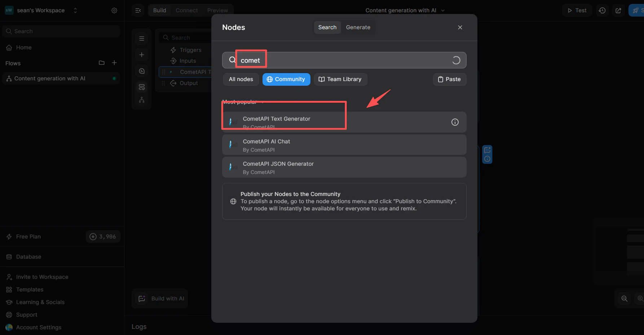Select the CometAPI AI Chat node
The height and width of the screenshot is (335, 644).
[x=344, y=144]
